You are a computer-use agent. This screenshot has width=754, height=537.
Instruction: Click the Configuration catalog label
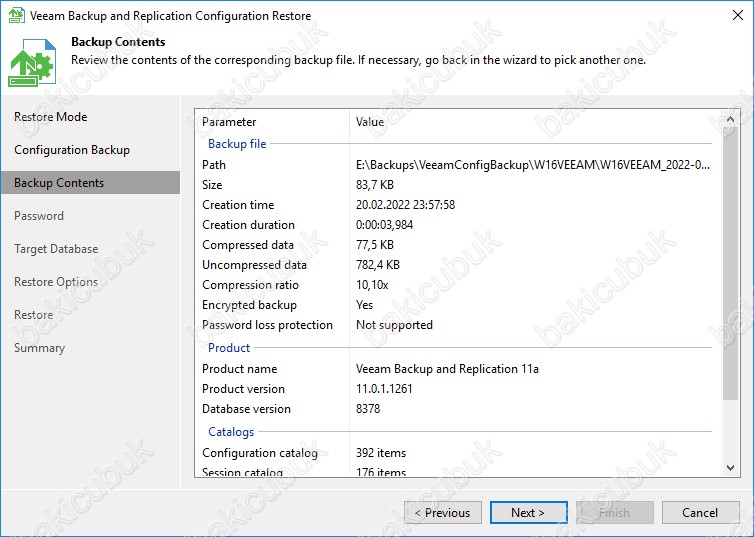pos(260,453)
